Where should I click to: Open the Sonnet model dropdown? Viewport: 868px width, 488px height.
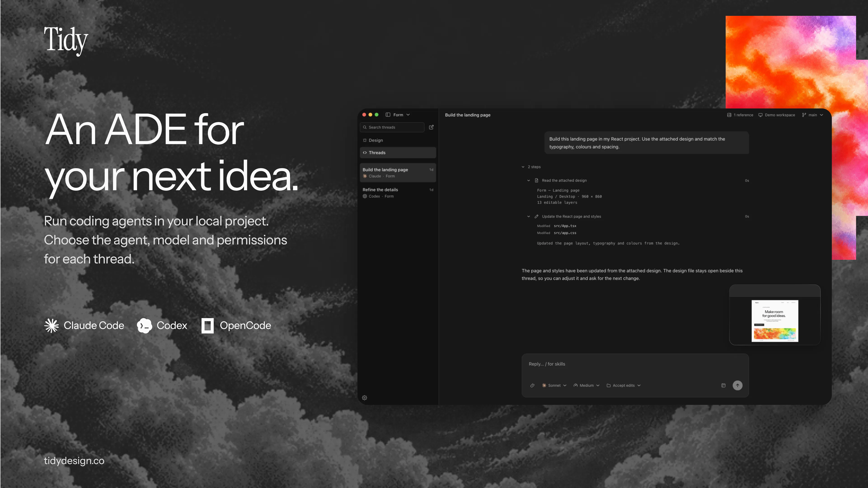point(554,385)
